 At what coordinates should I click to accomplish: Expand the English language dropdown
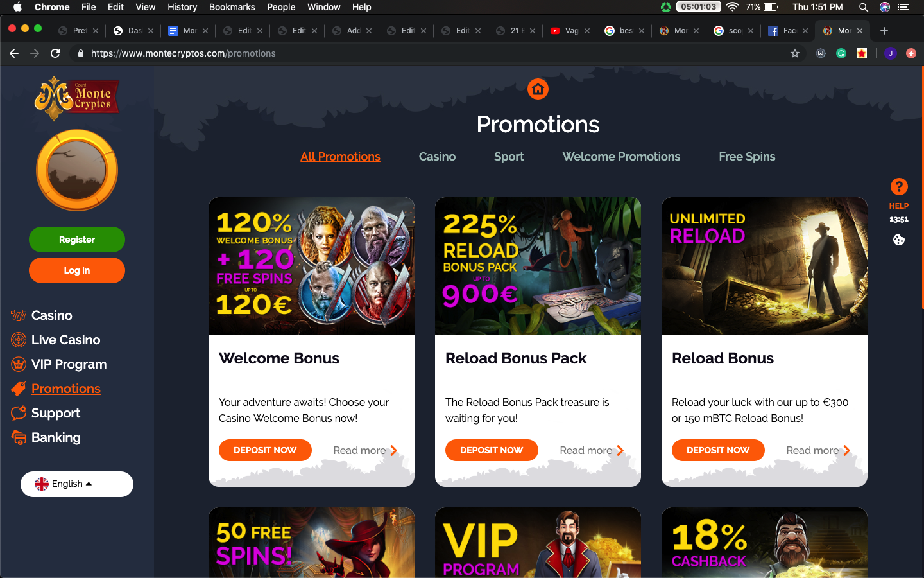[77, 484]
